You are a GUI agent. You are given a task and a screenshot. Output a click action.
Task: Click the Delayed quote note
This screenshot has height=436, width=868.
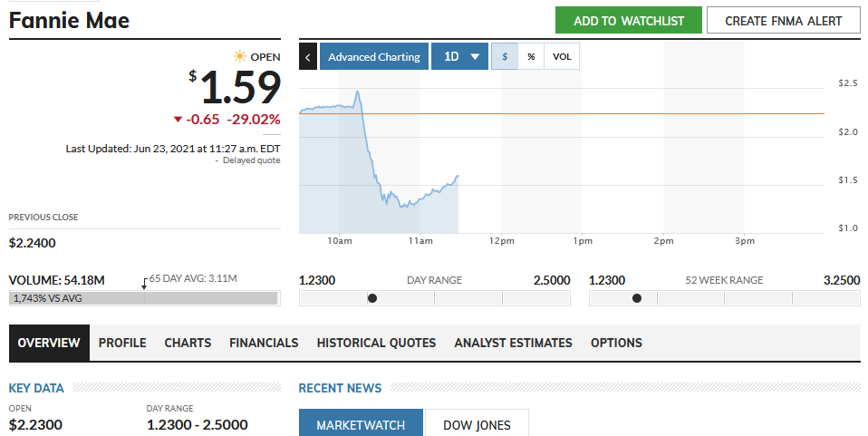[251, 160]
